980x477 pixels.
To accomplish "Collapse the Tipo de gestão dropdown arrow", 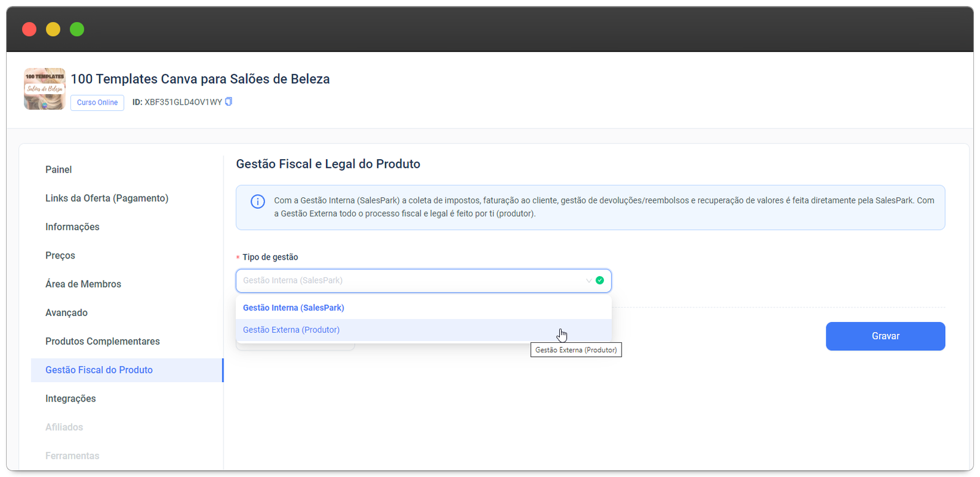I will [589, 280].
